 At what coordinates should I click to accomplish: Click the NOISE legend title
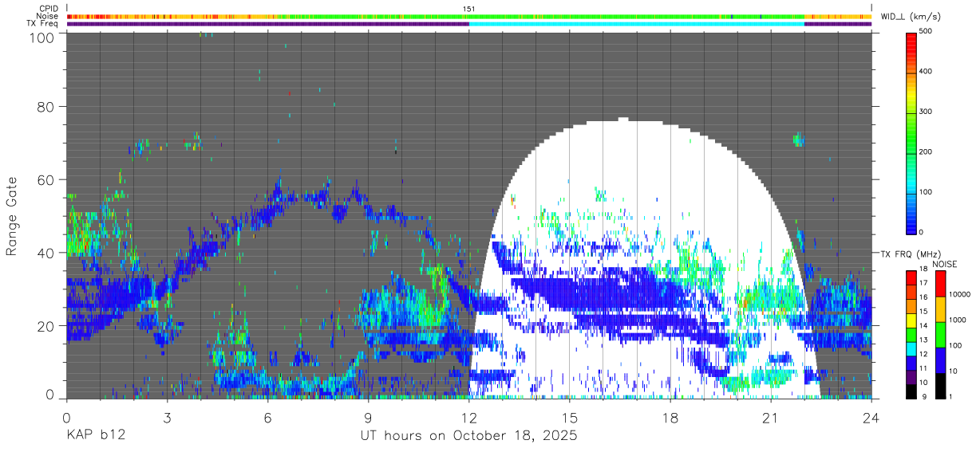tap(945, 264)
